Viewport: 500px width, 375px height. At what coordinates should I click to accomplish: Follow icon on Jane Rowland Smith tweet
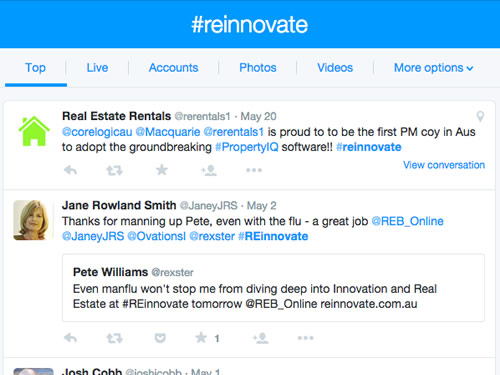(x=261, y=338)
